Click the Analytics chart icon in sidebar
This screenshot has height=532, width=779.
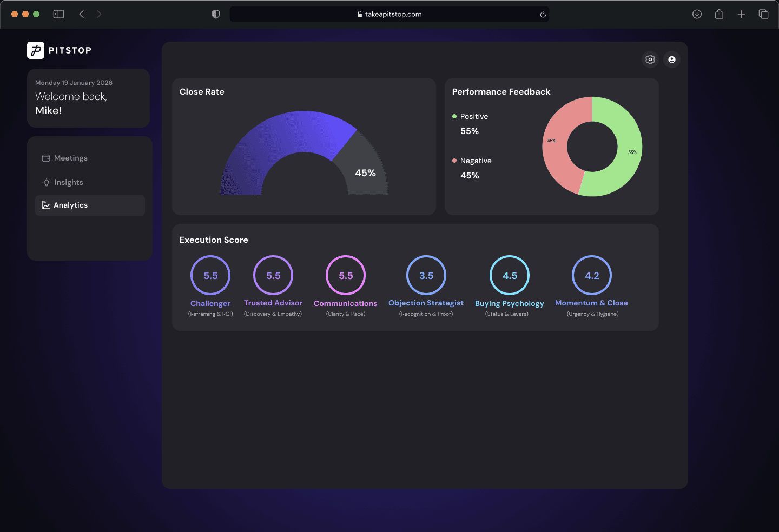[46, 205]
